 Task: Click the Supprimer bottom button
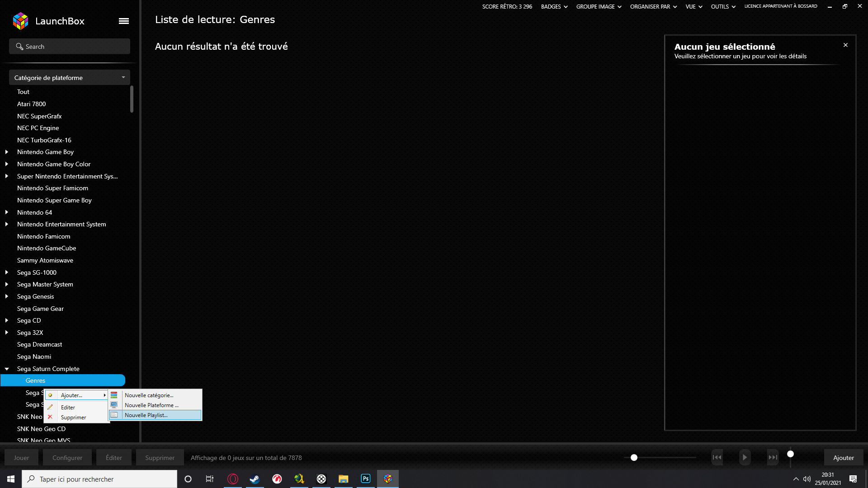pos(160,458)
